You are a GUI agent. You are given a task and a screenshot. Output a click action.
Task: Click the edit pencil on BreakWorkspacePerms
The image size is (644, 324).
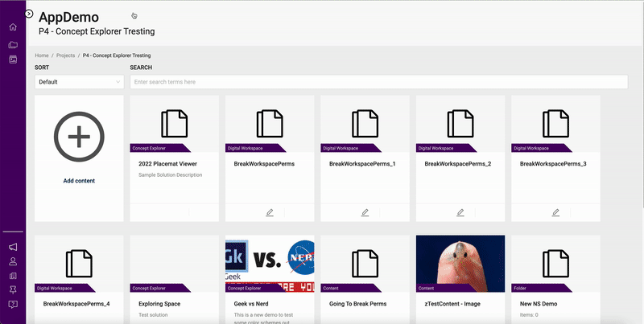(270, 212)
